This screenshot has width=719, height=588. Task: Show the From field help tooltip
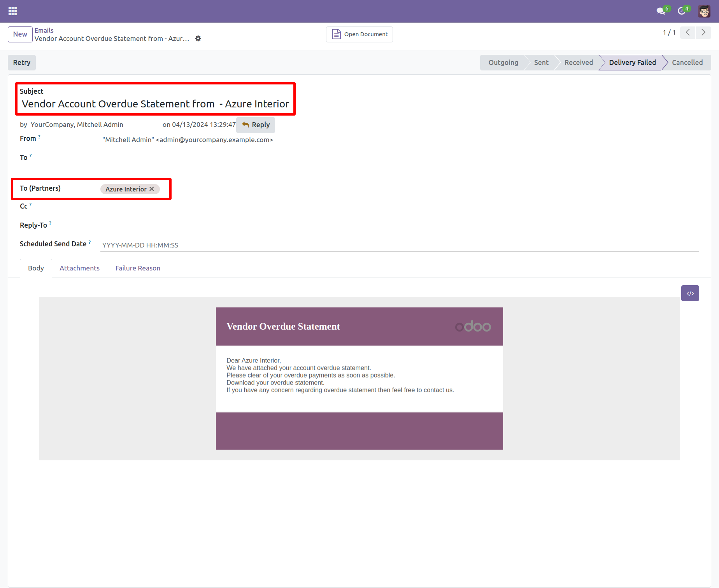pos(39,137)
